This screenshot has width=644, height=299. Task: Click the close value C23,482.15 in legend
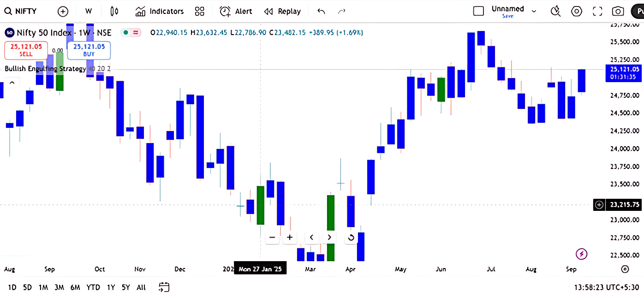[x=287, y=33]
